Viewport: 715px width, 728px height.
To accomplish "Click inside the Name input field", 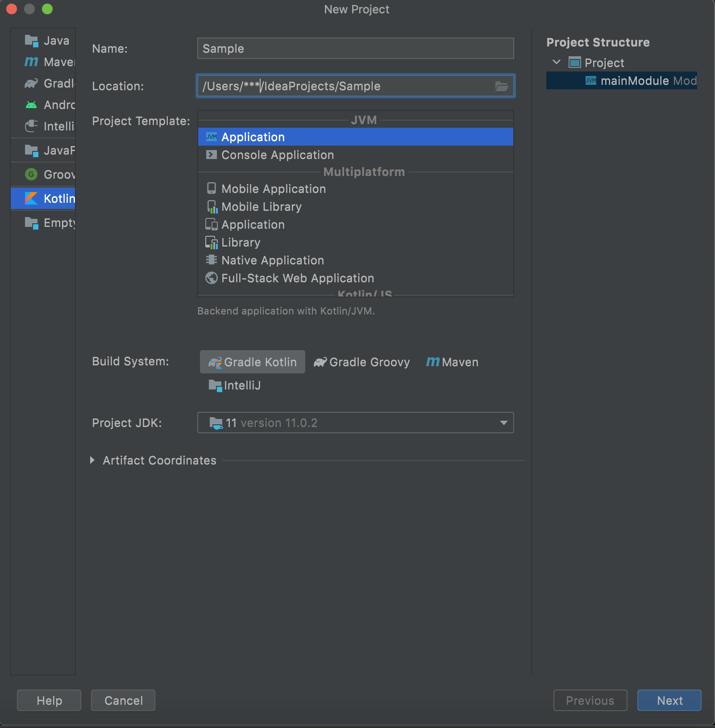I will [x=355, y=48].
